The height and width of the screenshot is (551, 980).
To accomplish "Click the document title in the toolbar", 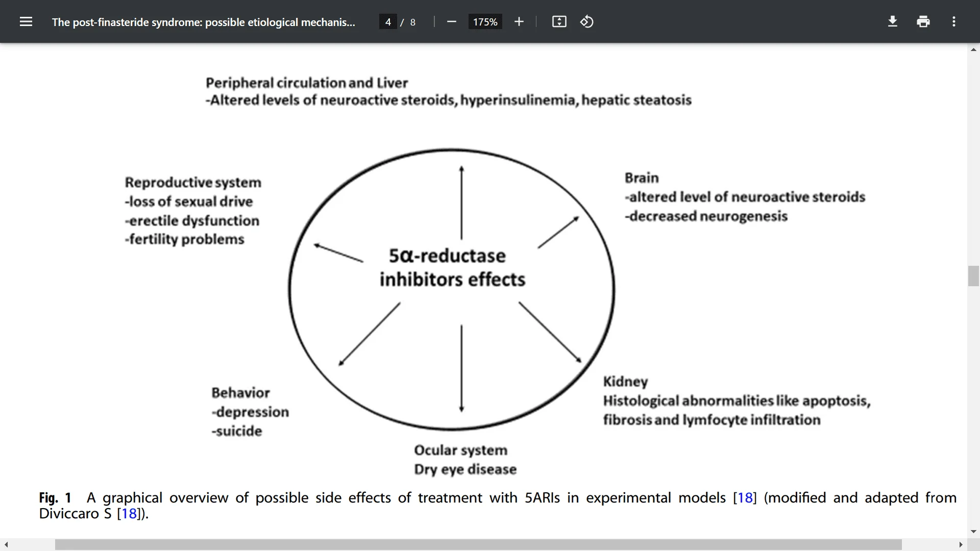I will [203, 22].
